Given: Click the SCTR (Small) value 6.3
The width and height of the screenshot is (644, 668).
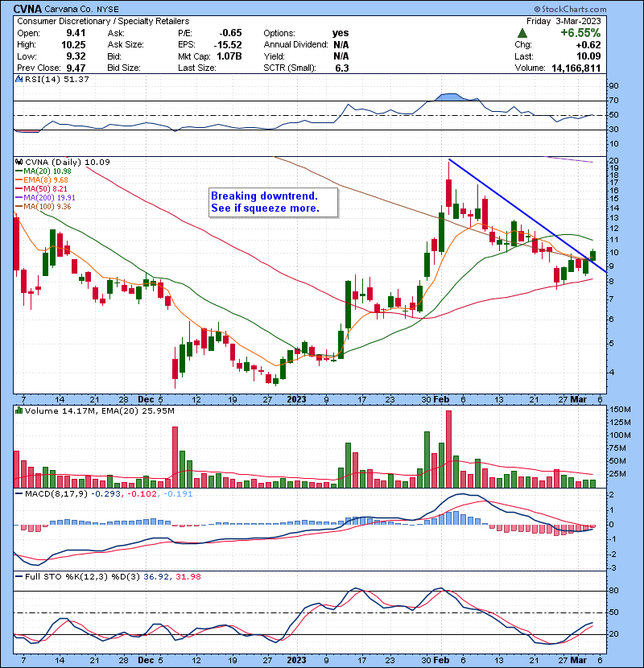Looking at the screenshot, I should click(342, 68).
